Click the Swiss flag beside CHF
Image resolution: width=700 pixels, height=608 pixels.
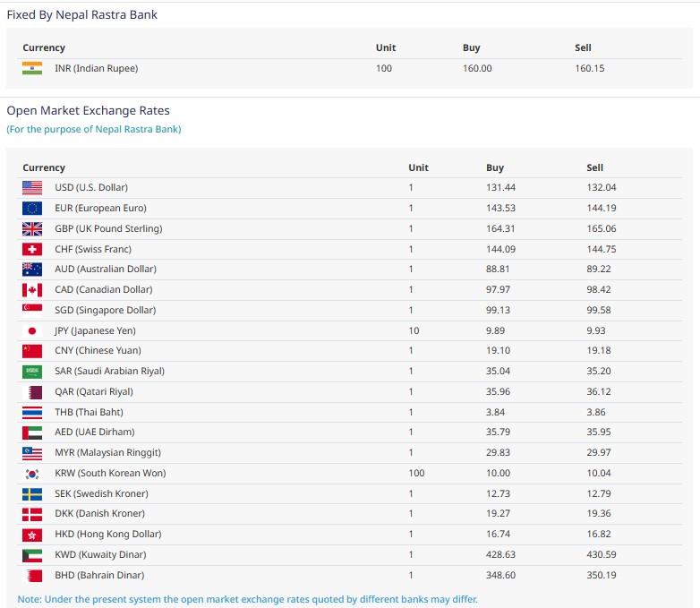(x=32, y=249)
